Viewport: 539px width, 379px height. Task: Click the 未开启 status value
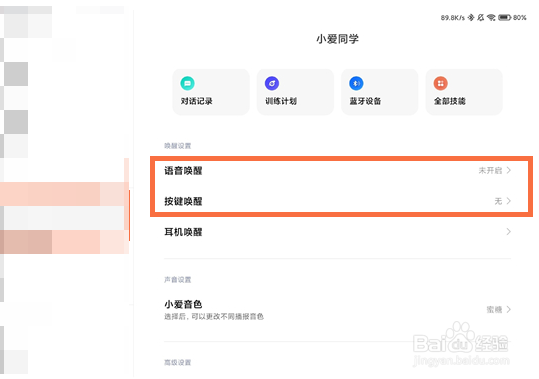coord(490,170)
